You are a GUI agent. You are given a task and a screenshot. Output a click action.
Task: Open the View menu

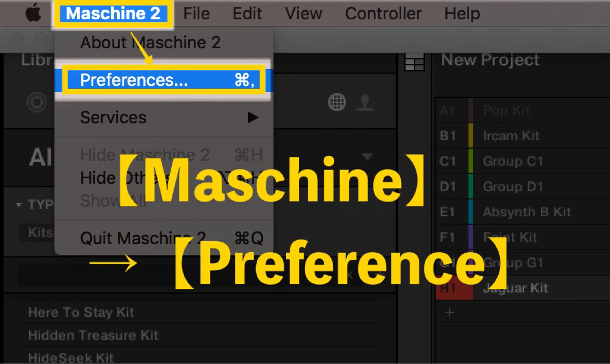tap(303, 14)
